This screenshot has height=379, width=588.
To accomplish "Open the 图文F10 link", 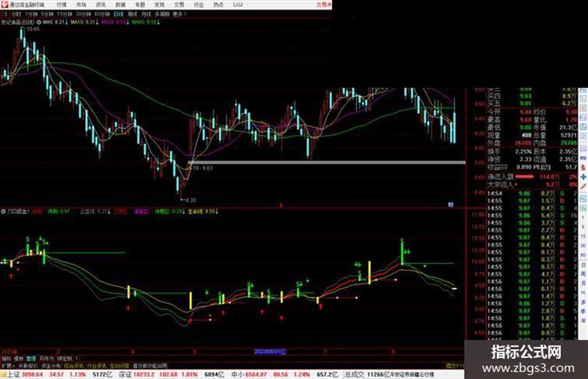I will point(455,365).
